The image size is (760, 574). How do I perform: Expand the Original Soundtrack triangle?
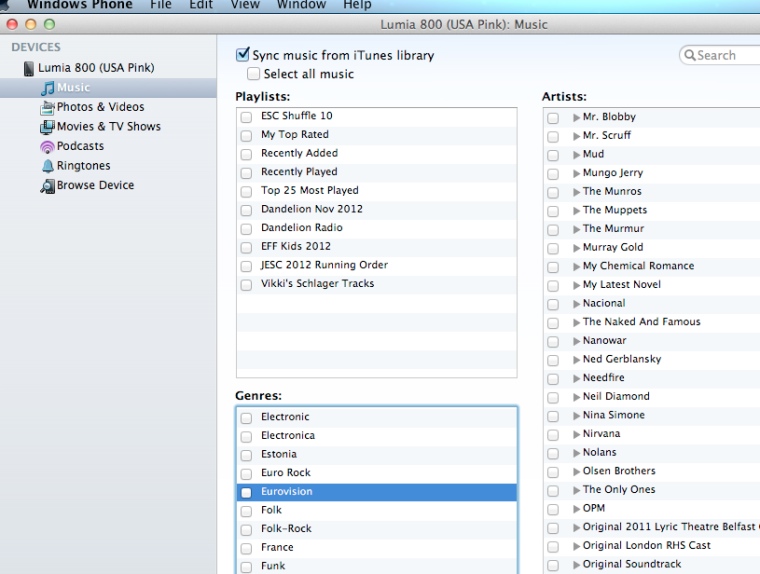(576, 564)
